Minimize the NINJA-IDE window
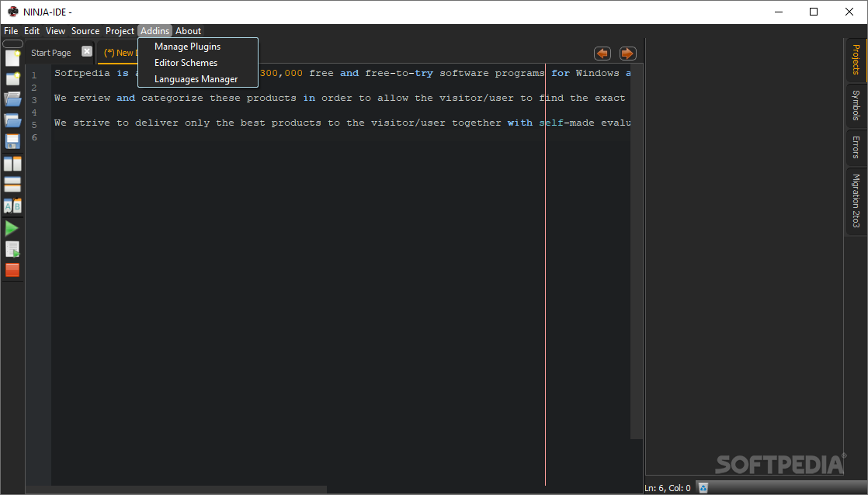868x495 pixels. click(779, 12)
